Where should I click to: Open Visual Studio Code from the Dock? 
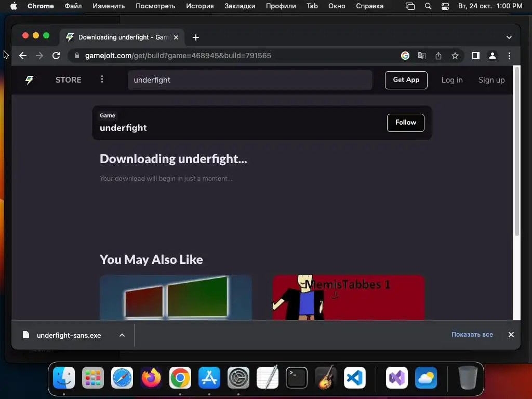(x=355, y=378)
